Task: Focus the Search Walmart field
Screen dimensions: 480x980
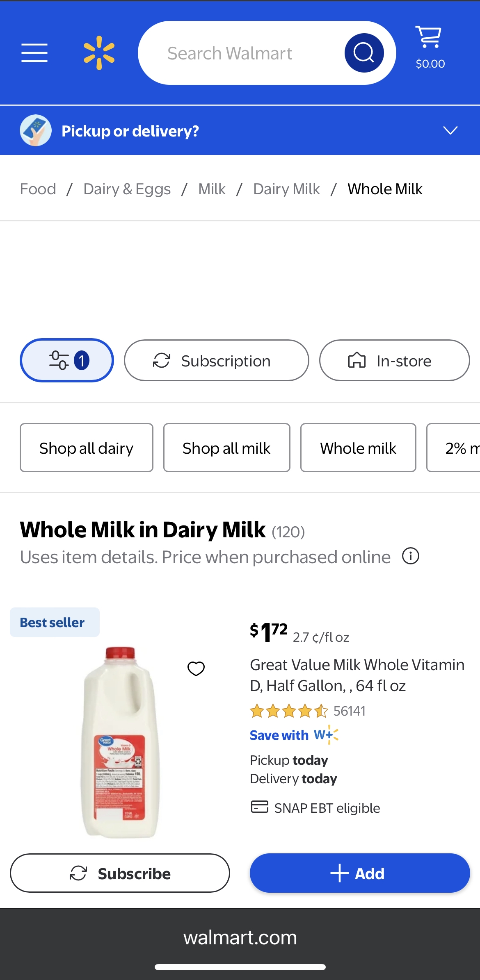Action: [242, 53]
